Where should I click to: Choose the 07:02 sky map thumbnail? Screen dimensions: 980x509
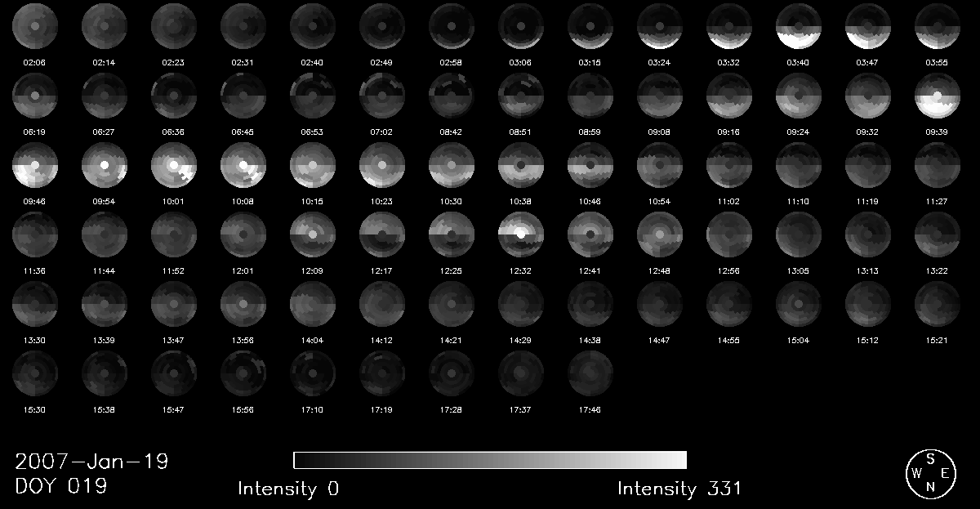pyautogui.click(x=381, y=96)
